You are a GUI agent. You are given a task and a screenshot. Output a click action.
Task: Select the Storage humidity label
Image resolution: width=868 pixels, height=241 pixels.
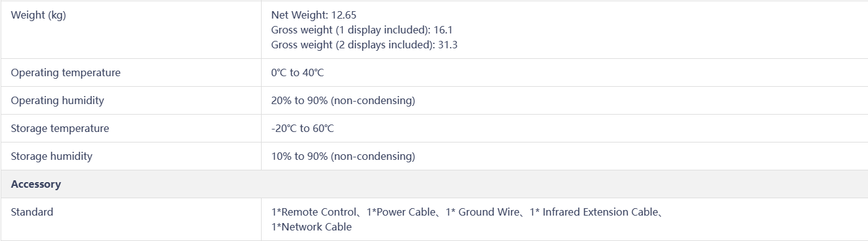click(x=51, y=156)
